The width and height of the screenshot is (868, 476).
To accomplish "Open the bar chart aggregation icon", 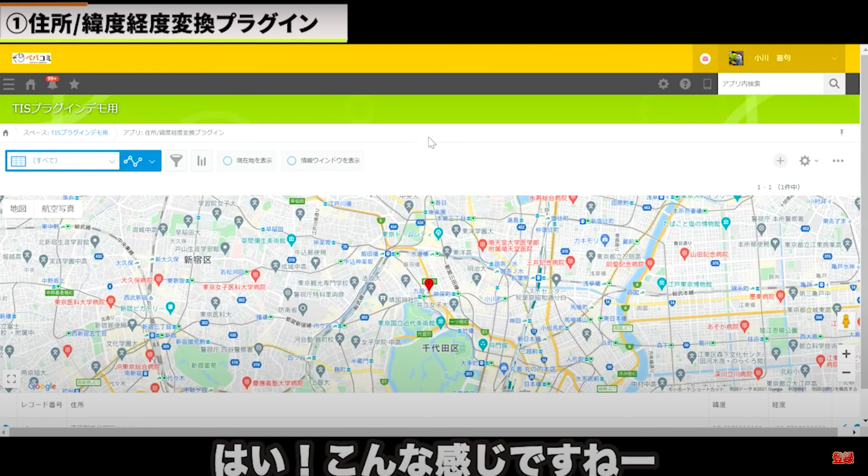I will coord(202,161).
